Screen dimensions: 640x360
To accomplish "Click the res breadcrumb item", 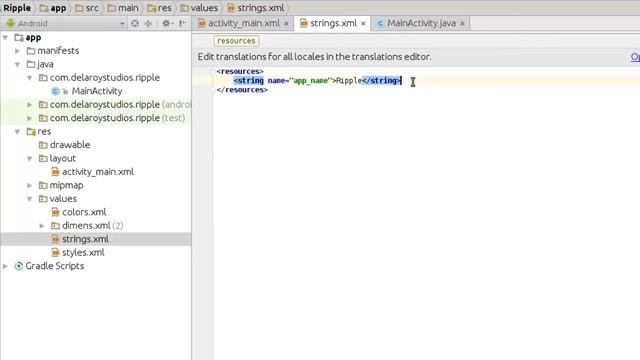I will [160, 8].
